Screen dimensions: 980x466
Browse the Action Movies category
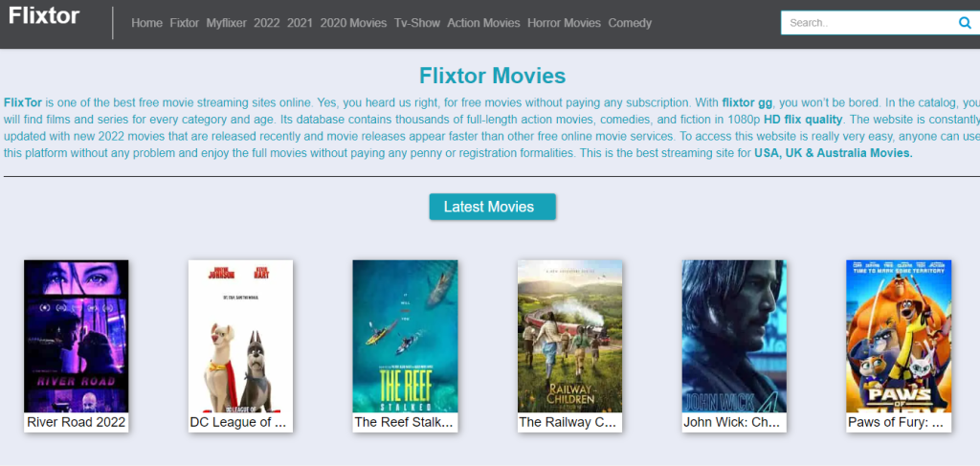pos(483,23)
